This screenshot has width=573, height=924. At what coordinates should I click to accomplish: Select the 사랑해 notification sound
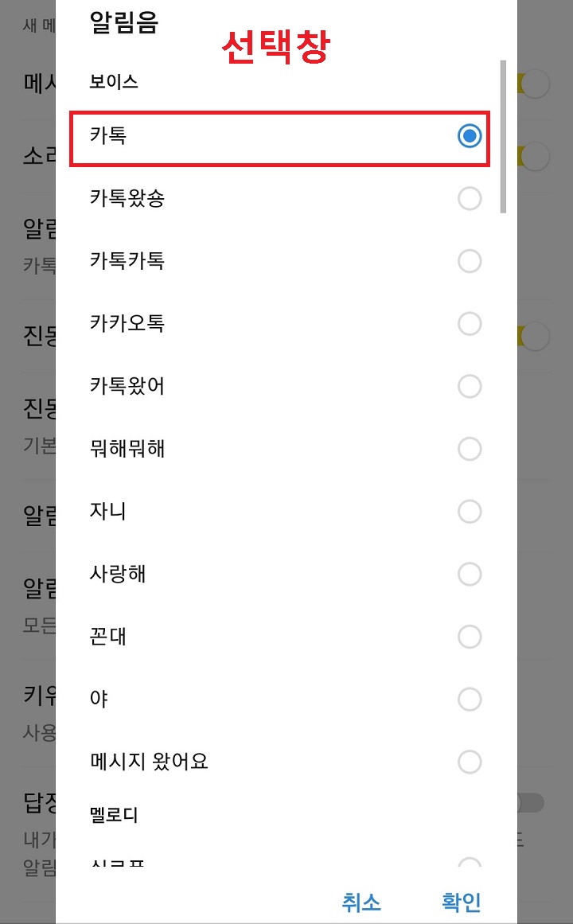coord(279,574)
